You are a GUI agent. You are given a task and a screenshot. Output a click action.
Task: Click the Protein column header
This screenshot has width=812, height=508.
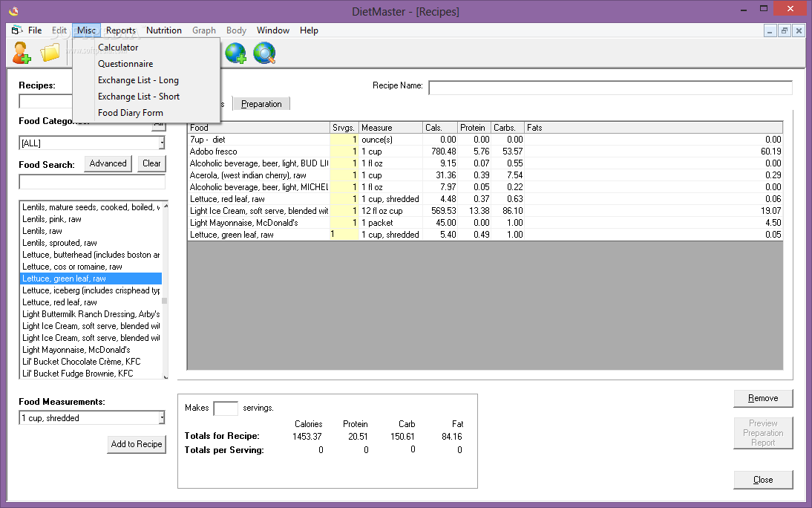point(474,128)
